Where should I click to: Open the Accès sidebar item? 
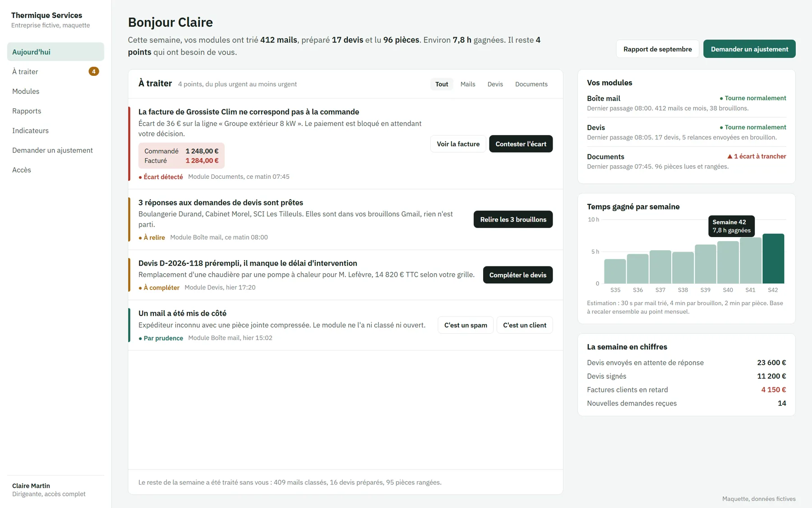[x=55, y=170]
